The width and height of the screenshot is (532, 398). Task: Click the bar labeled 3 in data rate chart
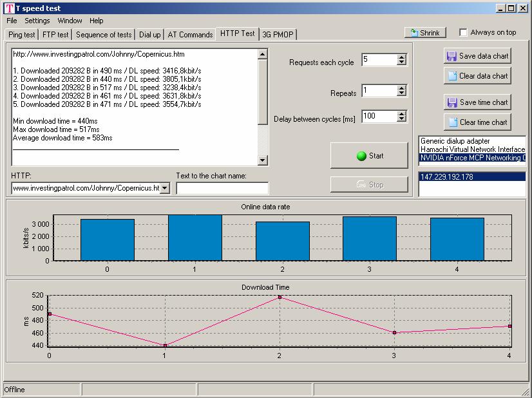pos(370,239)
